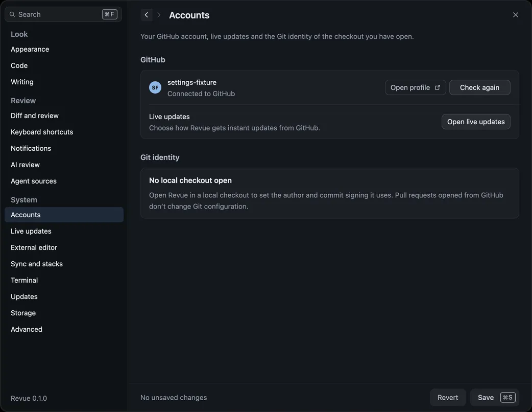
Task: Select AI review in the sidebar
Action: pos(64,165)
